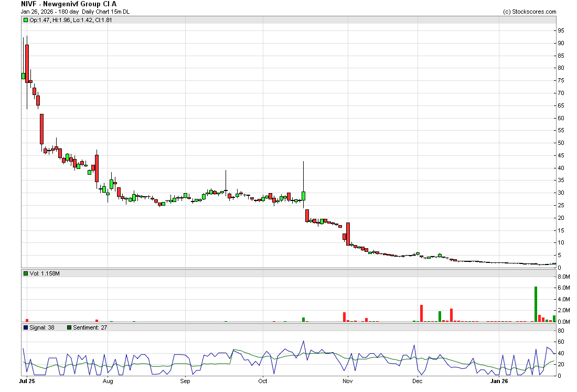Click the '8.0M' volume axis label
The height and width of the screenshot is (392, 577).
pos(564,277)
